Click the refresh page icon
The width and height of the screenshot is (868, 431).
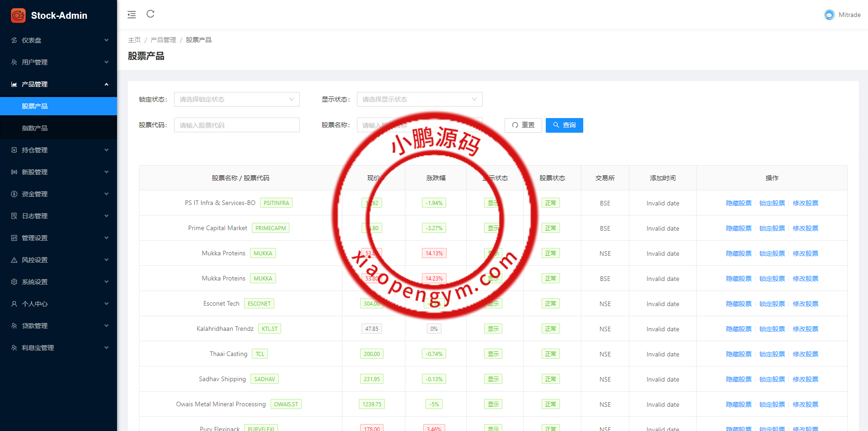point(150,14)
